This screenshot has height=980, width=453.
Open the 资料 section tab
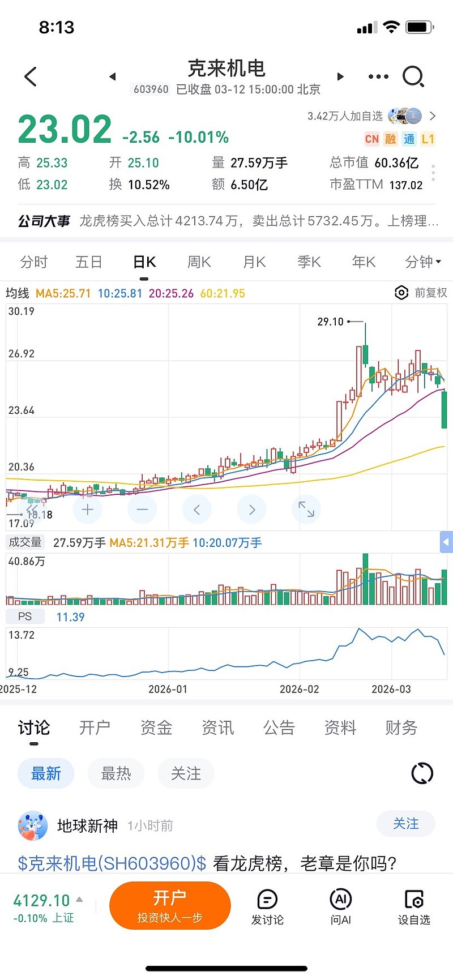click(x=340, y=727)
